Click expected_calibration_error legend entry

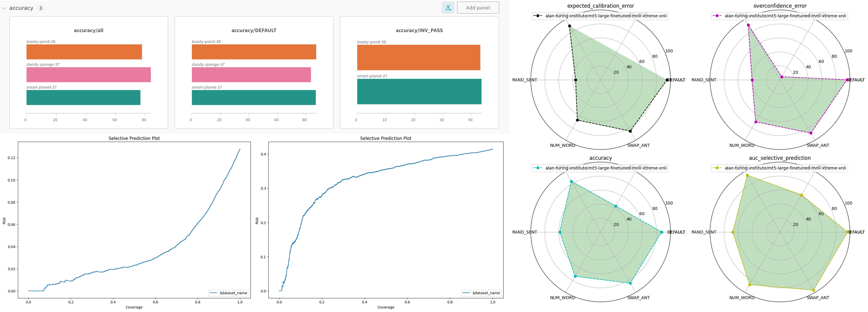pyautogui.click(x=601, y=16)
